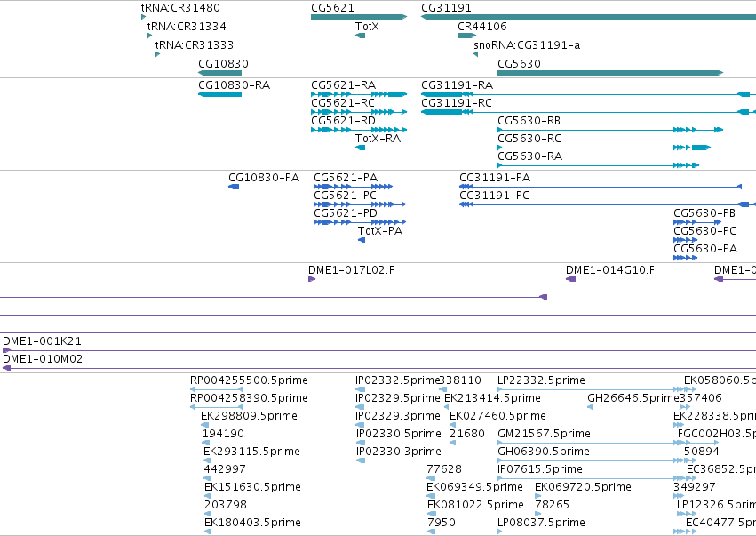Viewport: 756px width, 536px height.
Task: Select the CG5630-PA protein label
Action: pos(705,249)
